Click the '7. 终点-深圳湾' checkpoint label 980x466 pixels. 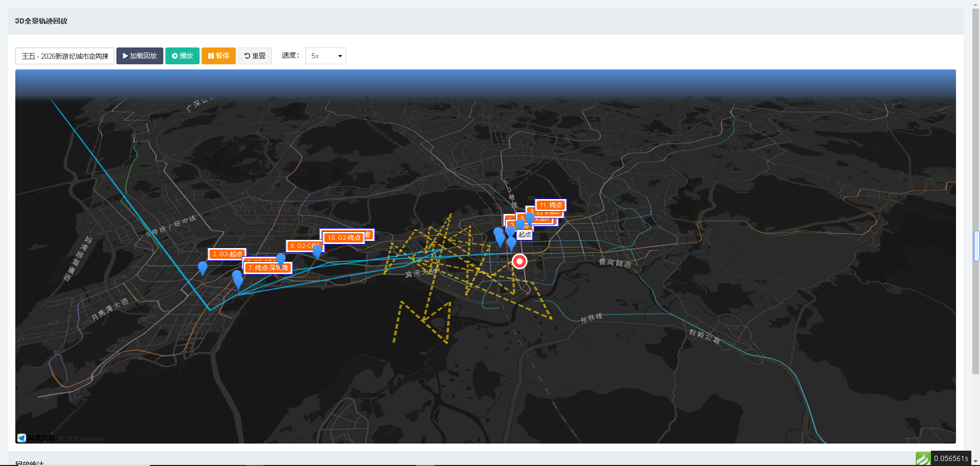coord(268,268)
